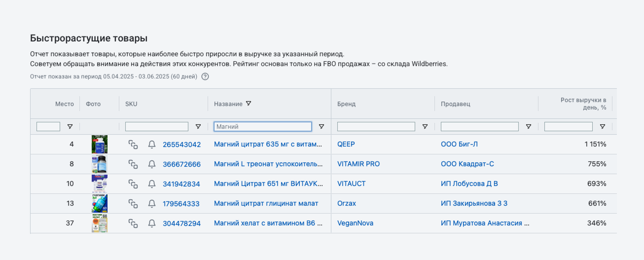Image resolution: width=644 pixels, height=260 pixels.
Task: Click the rank cell showing 37
Action: (70, 223)
